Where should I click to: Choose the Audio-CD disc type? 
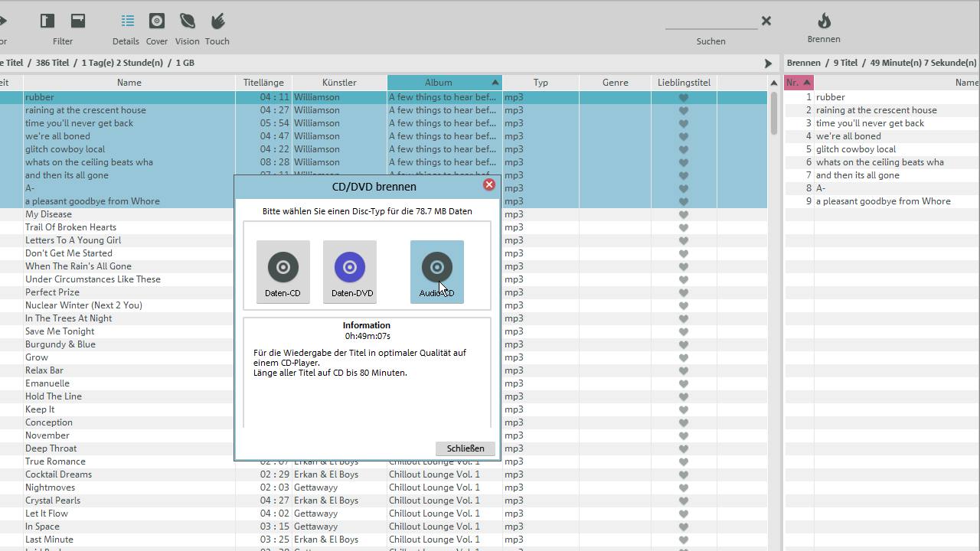point(437,272)
